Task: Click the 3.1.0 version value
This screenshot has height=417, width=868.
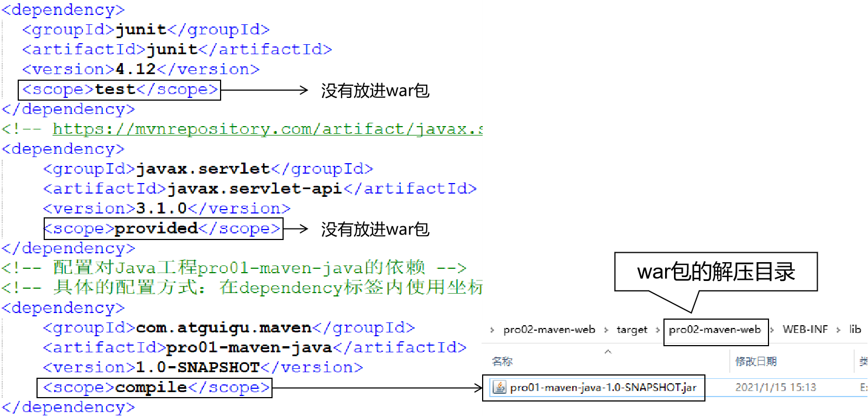Action: [161, 208]
